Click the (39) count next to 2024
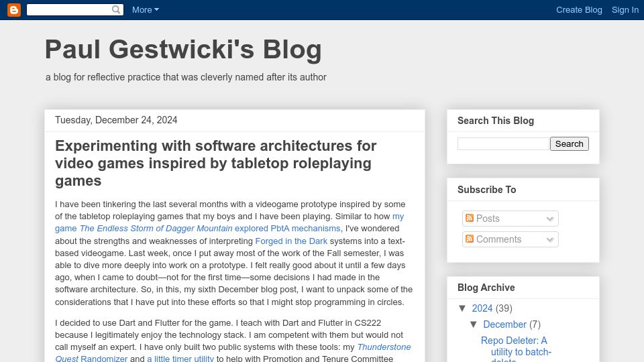The image size is (644, 362). point(504,308)
